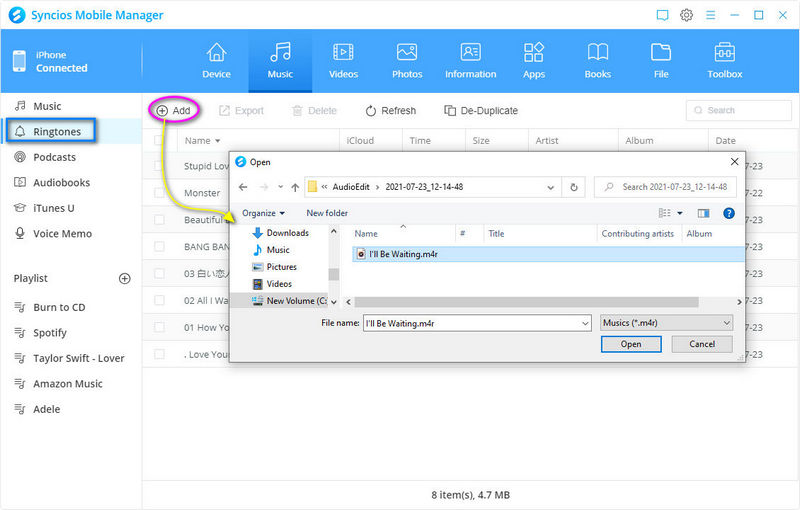
Task: Open the Burn to CD playlist
Action: 59,307
